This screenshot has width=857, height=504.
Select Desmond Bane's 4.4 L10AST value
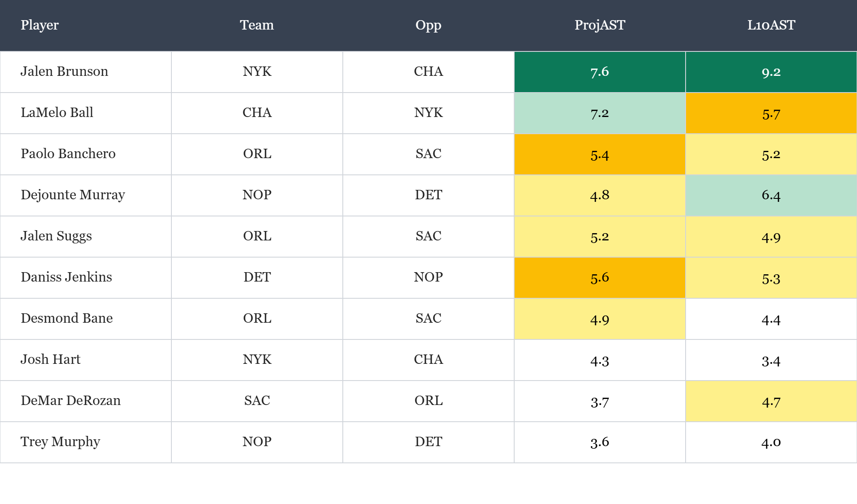pyautogui.click(x=771, y=319)
